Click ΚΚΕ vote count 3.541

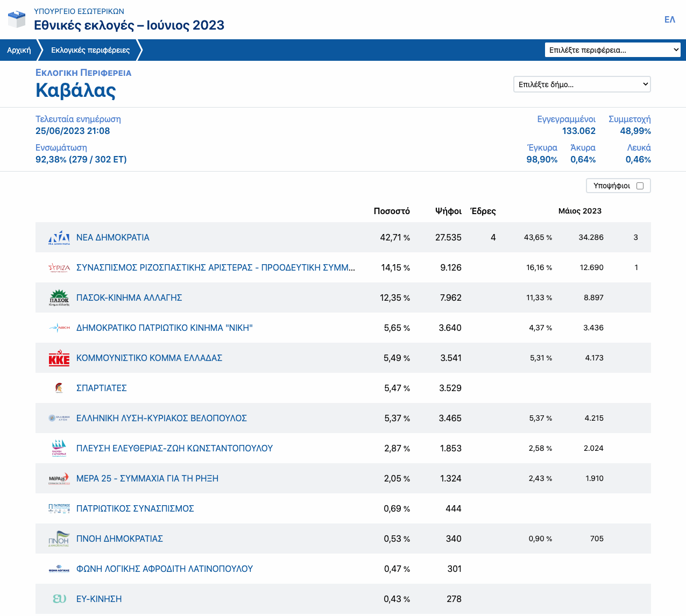[x=451, y=358]
